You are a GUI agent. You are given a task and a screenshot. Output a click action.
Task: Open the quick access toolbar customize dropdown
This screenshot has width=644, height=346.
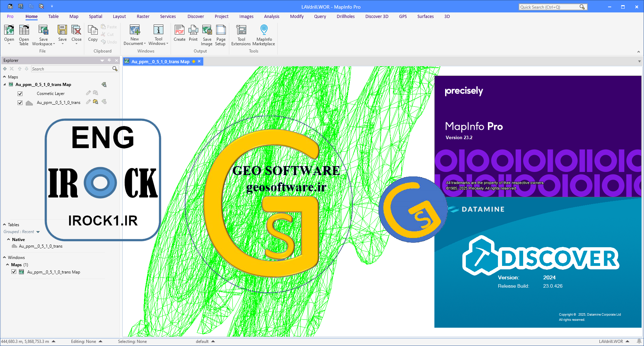click(52, 6)
